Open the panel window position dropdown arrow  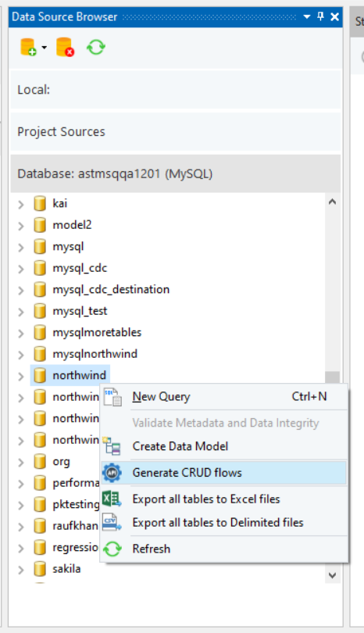point(307,17)
